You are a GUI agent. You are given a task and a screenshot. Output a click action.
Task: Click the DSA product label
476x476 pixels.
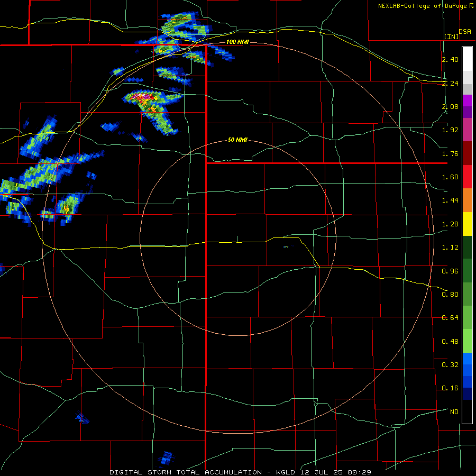[x=465, y=32]
